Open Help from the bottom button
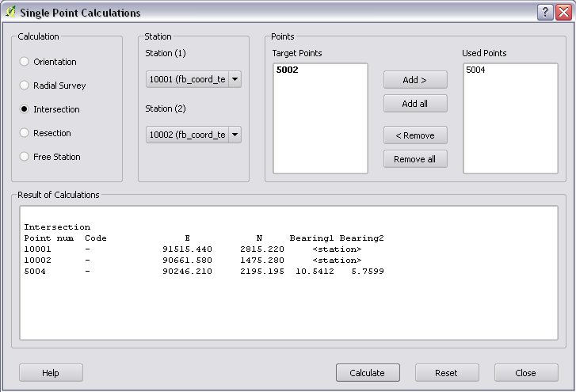 51,372
